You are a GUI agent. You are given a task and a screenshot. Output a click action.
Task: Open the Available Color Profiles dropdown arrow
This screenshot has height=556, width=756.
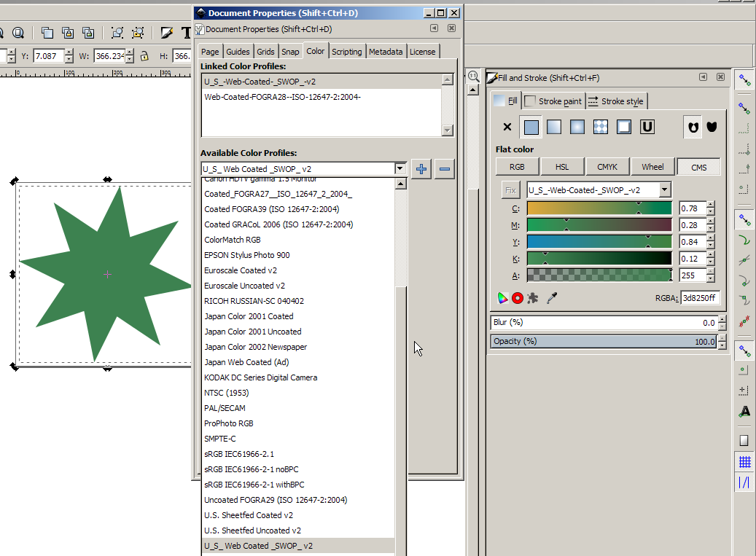[x=400, y=169]
